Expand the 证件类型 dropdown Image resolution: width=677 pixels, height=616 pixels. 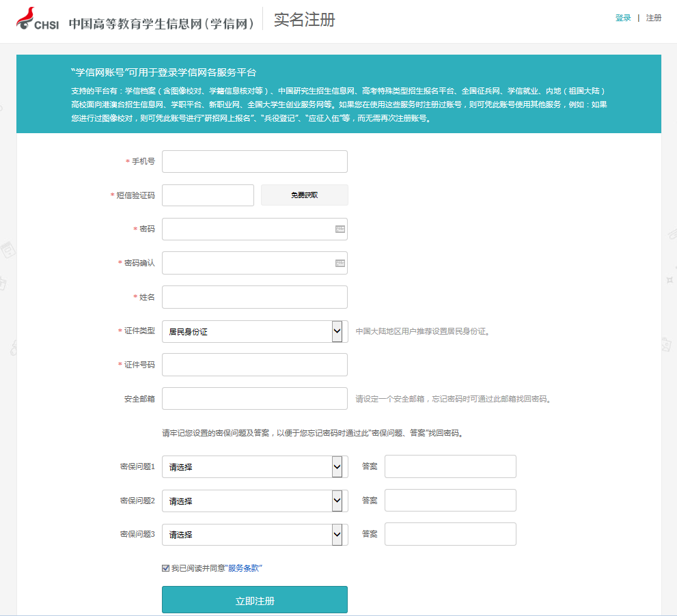tap(254, 331)
